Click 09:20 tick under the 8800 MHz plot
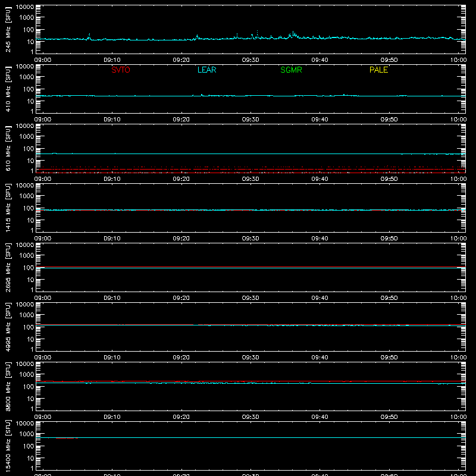The height and width of the screenshot is (476, 476). 181,417
